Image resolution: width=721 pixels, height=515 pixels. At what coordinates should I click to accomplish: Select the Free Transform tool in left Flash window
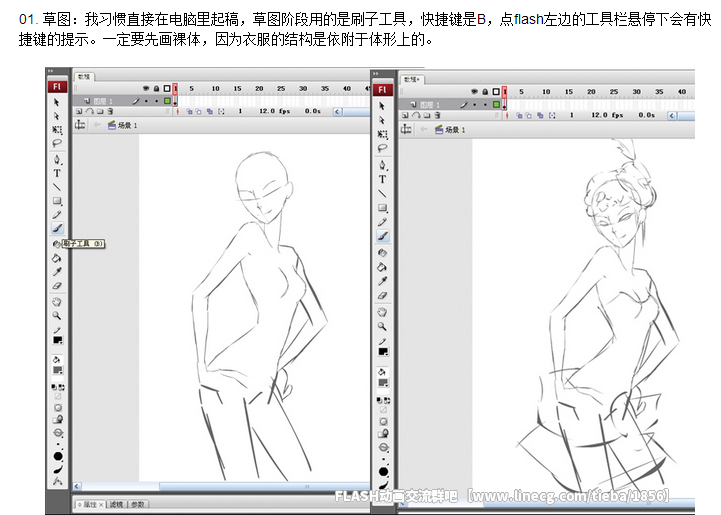[57, 130]
